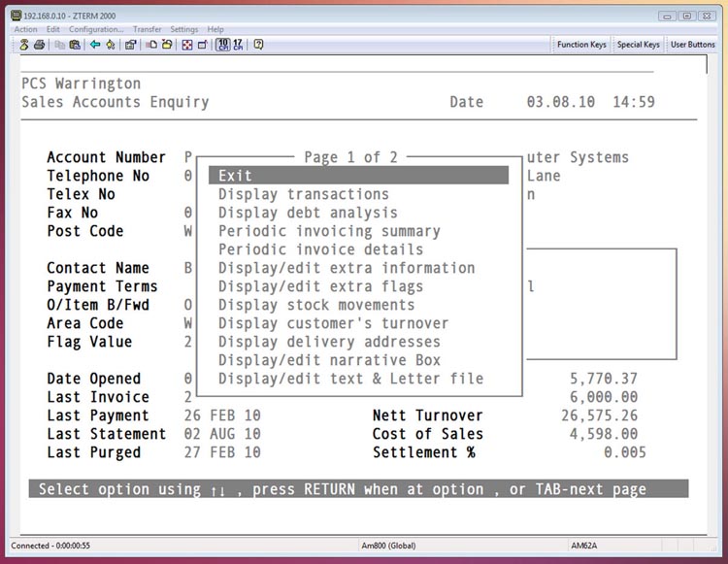Click the value 5,770.37

click(x=604, y=379)
